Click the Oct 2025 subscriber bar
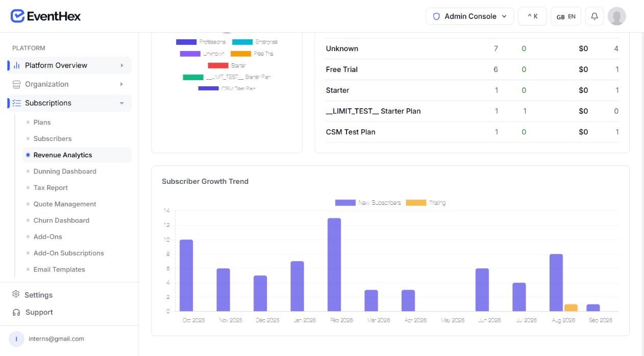644x356 pixels. pyautogui.click(x=186, y=275)
